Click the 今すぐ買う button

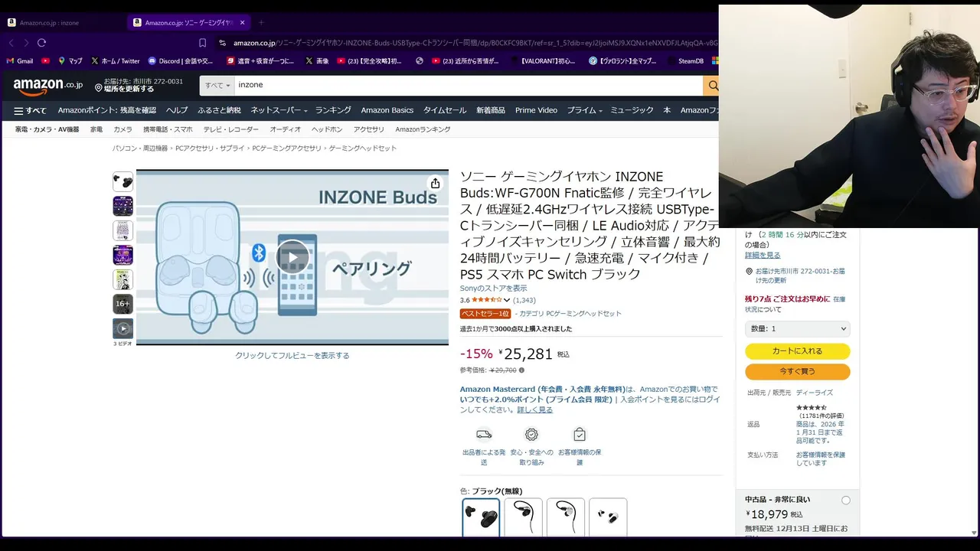797,371
